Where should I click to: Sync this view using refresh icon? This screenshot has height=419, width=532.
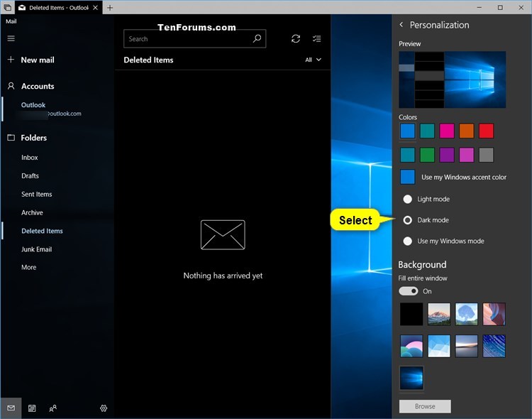click(296, 39)
